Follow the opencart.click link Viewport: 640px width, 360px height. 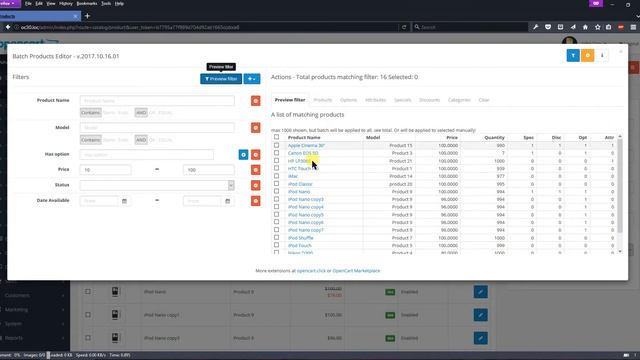(x=311, y=271)
